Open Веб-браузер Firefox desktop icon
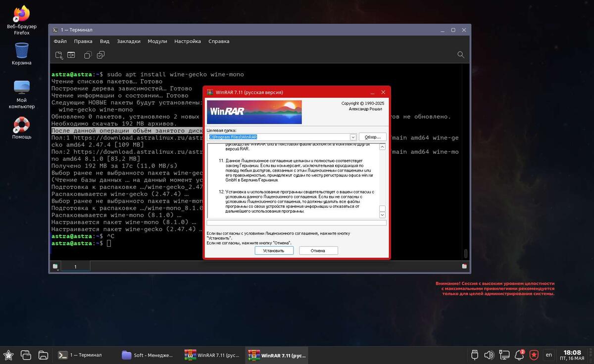594x364 pixels. [x=22, y=21]
